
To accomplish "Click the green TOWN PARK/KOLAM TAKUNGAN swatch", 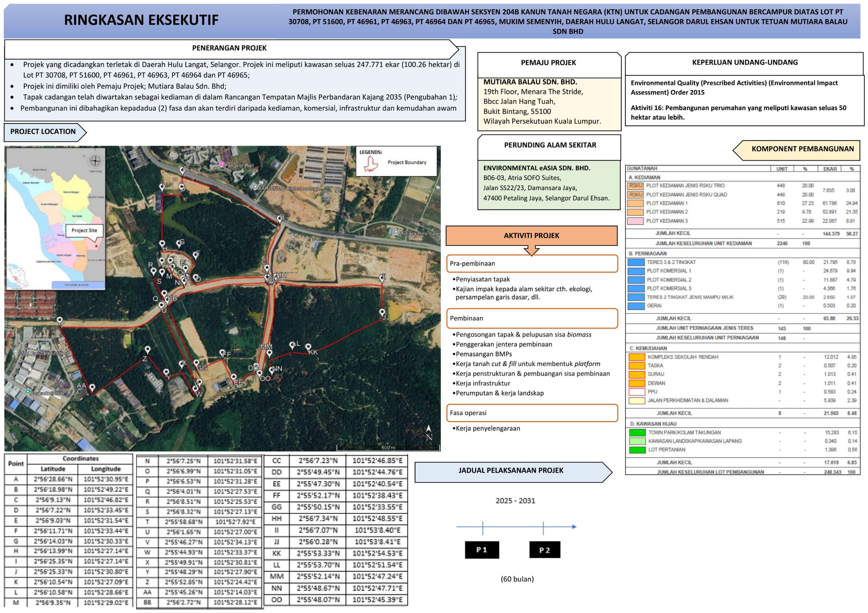I will click(x=637, y=433).
